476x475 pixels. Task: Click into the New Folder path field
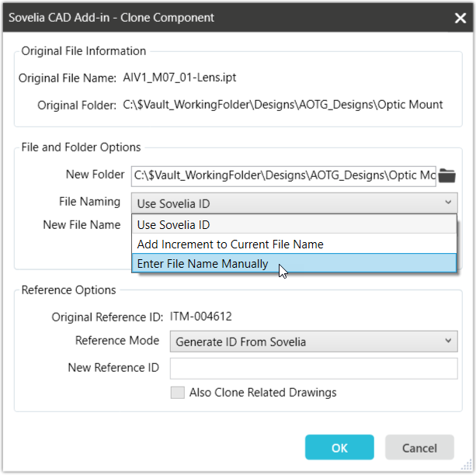[283, 175]
